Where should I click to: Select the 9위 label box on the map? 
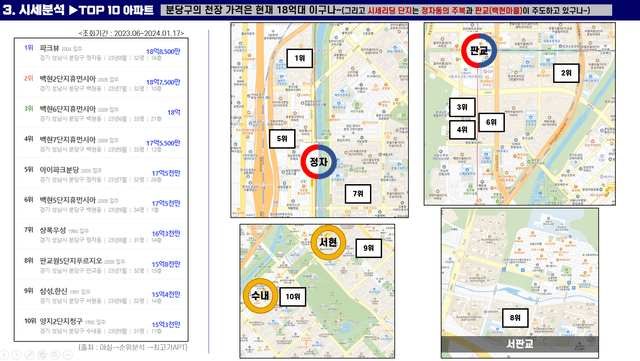369,248
